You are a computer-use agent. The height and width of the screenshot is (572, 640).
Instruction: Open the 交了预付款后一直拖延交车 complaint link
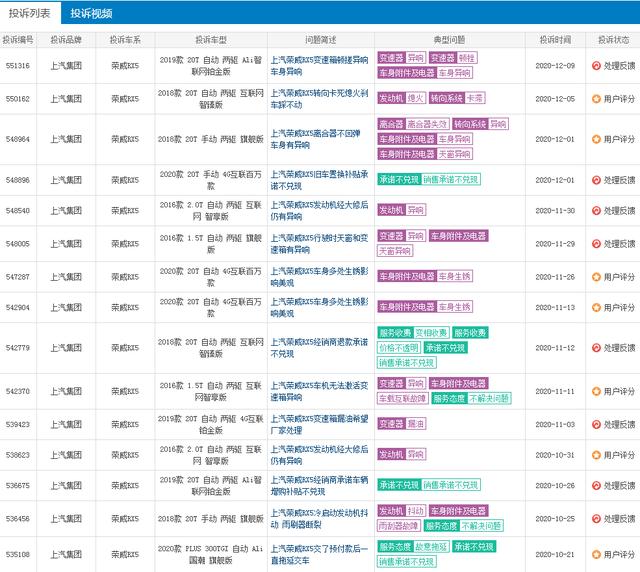[319, 554]
